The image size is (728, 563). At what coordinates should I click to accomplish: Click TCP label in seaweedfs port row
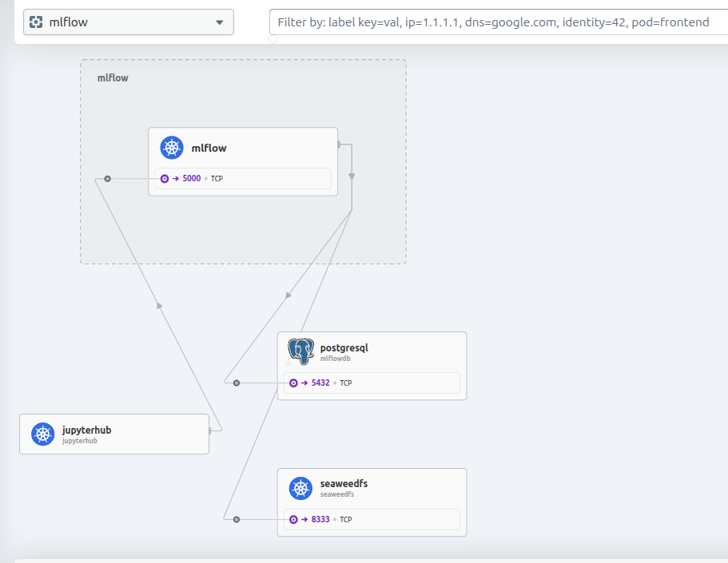[346, 519]
